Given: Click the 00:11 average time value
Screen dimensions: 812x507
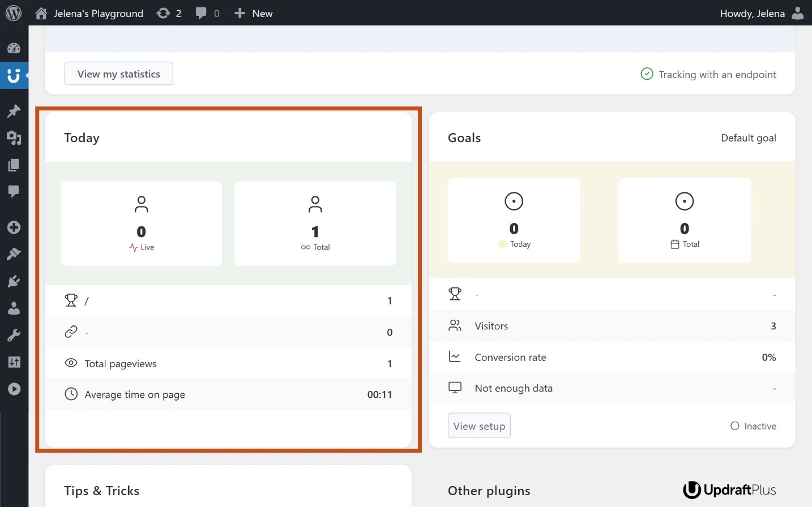Looking at the screenshot, I should 379,394.
